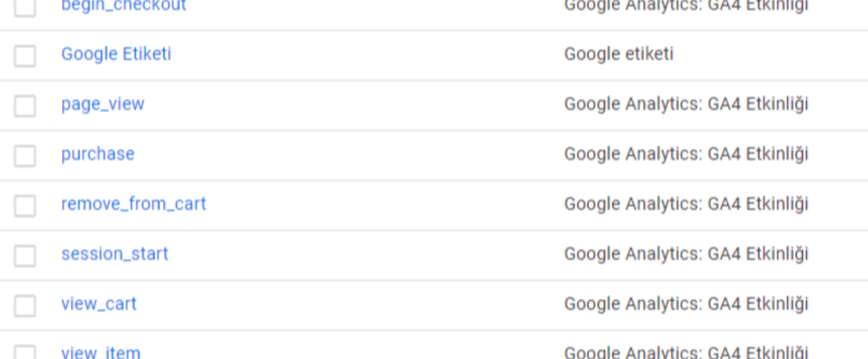
Task: Enable the remove_from_cart checkbox
Action: [x=25, y=206]
